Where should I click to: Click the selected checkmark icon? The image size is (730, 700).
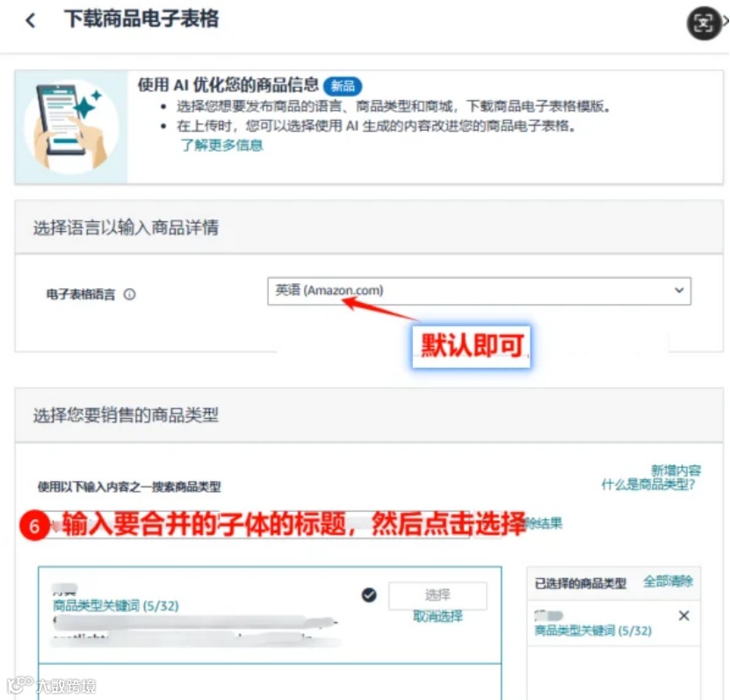click(x=369, y=595)
